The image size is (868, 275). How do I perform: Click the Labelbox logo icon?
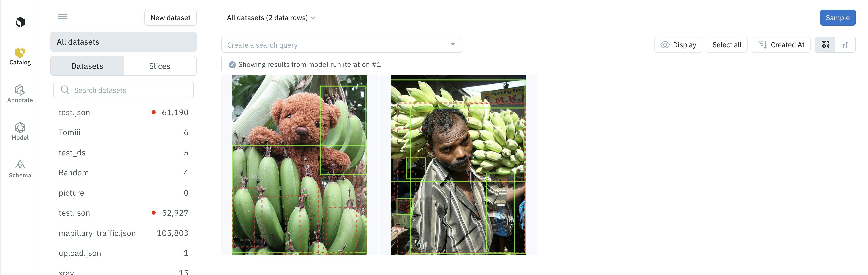(x=20, y=22)
